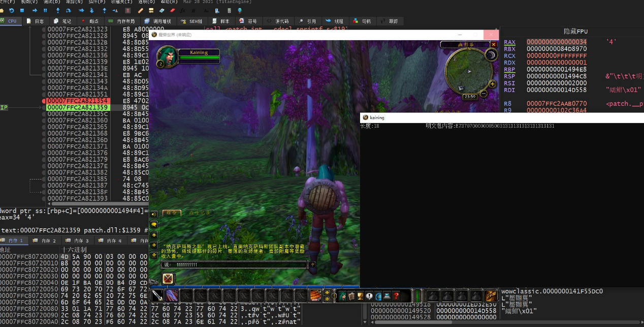Screen dimensions: 644x327
Task: Click the action bar page down arrow
Action: [327, 299]
